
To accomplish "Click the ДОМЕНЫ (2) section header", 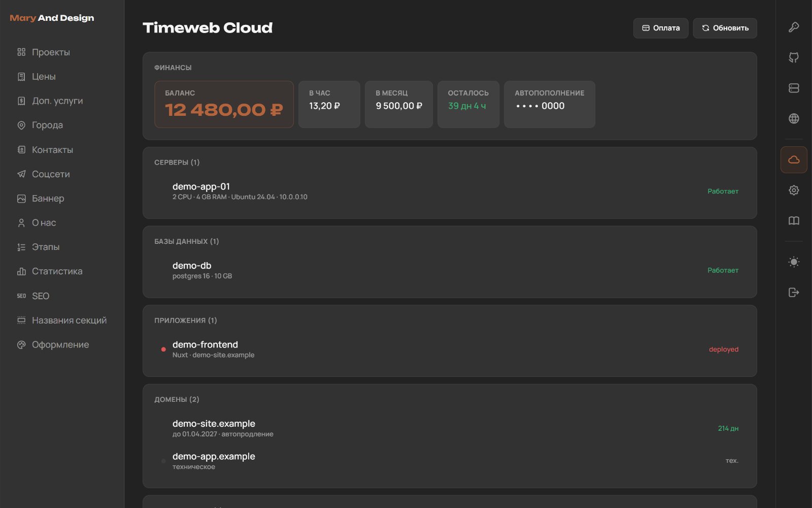I will pos(177,399).
